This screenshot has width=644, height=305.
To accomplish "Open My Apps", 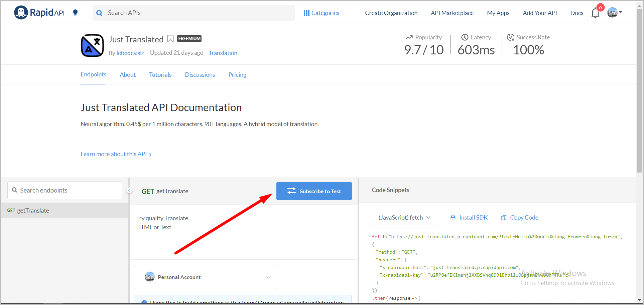I will pyautogui.click(x=498, y=13).
